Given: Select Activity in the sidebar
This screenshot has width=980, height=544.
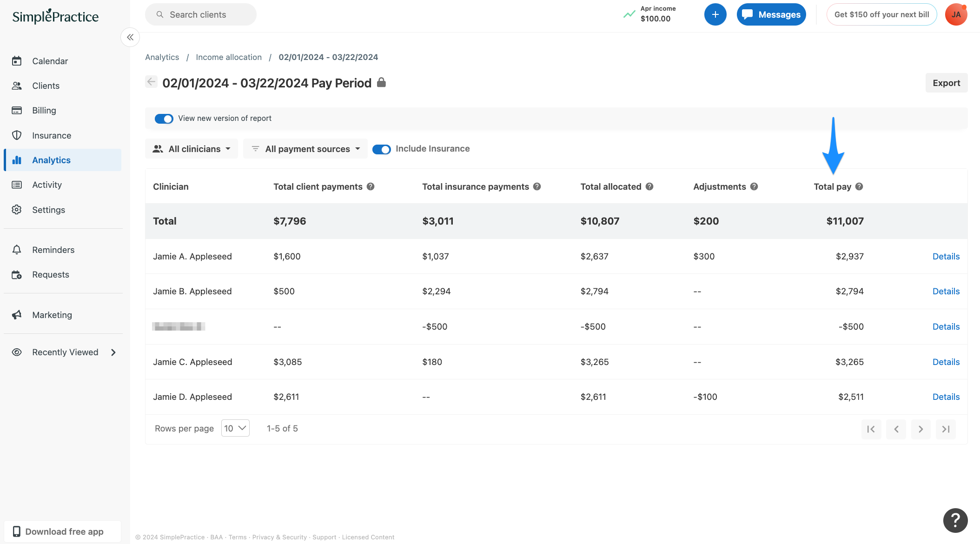Looking at the screenshot, I should pyautogui.click(x=46, y=185).
